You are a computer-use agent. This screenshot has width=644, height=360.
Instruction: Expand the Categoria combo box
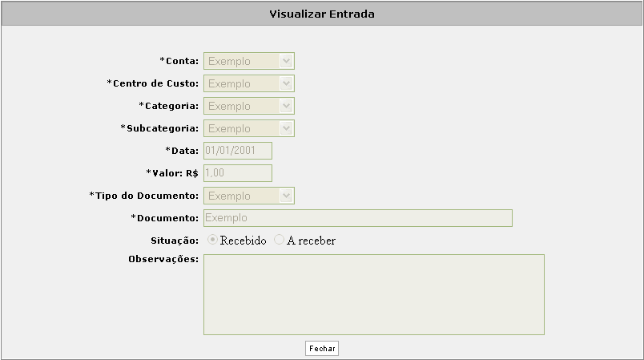click(x=249, y=106)
